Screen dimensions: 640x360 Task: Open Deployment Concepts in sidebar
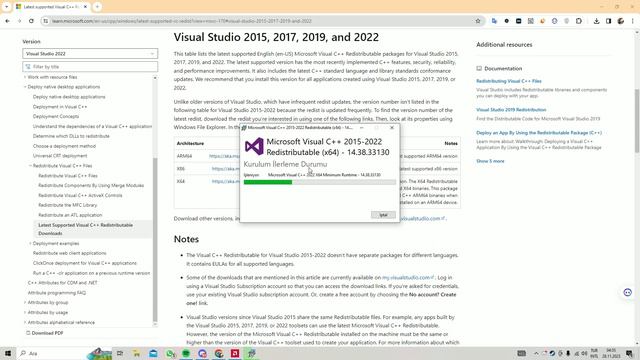tap(56, 116)
